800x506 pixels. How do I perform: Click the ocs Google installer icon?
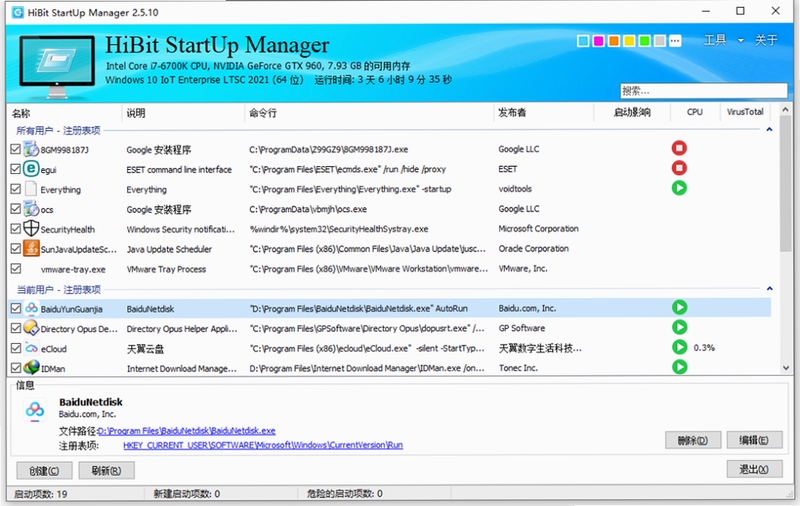point(31,209)
